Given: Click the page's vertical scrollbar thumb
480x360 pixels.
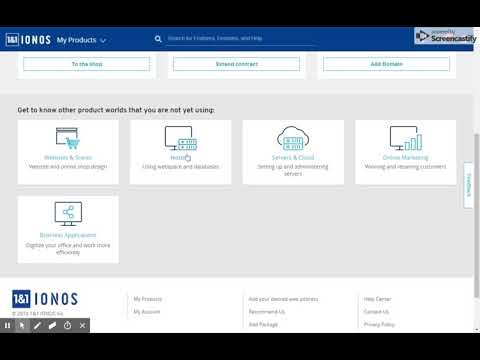Looking at the screenshot, I should [476, 215].
